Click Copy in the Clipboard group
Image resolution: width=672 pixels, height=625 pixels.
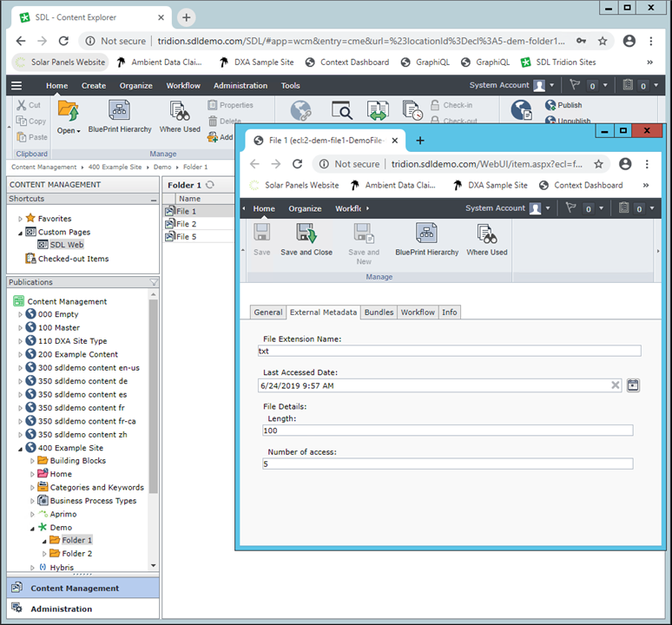tap(31, 122)
